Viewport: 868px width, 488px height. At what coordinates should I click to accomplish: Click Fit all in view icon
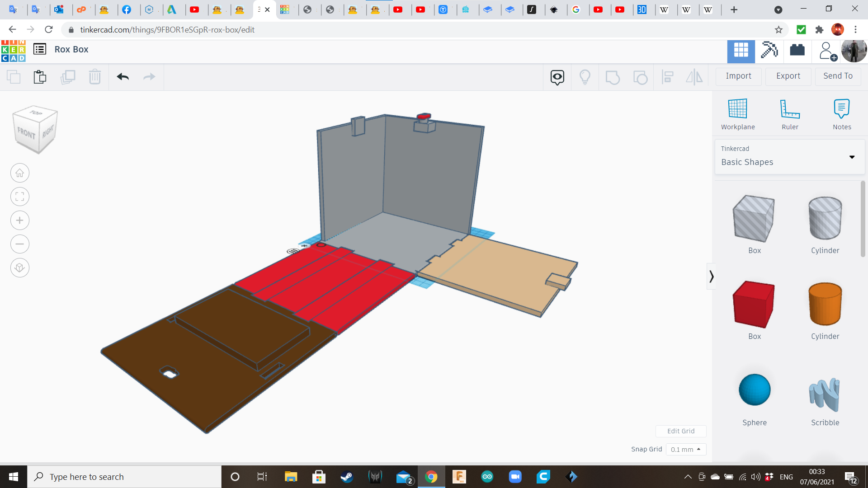[x=19, y=197]
